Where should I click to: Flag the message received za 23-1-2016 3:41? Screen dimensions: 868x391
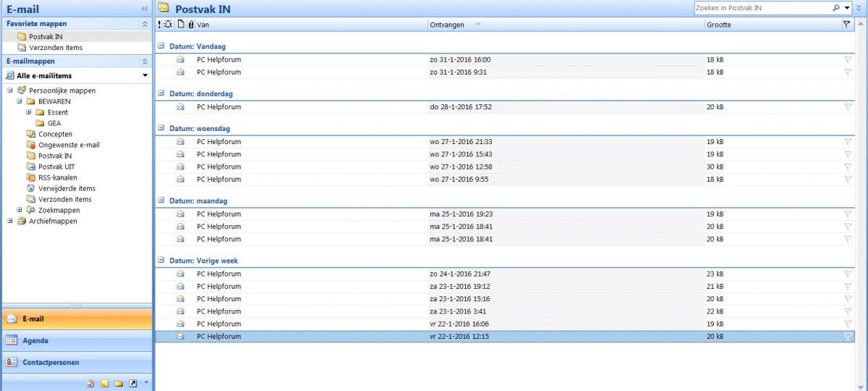[847, 311]
